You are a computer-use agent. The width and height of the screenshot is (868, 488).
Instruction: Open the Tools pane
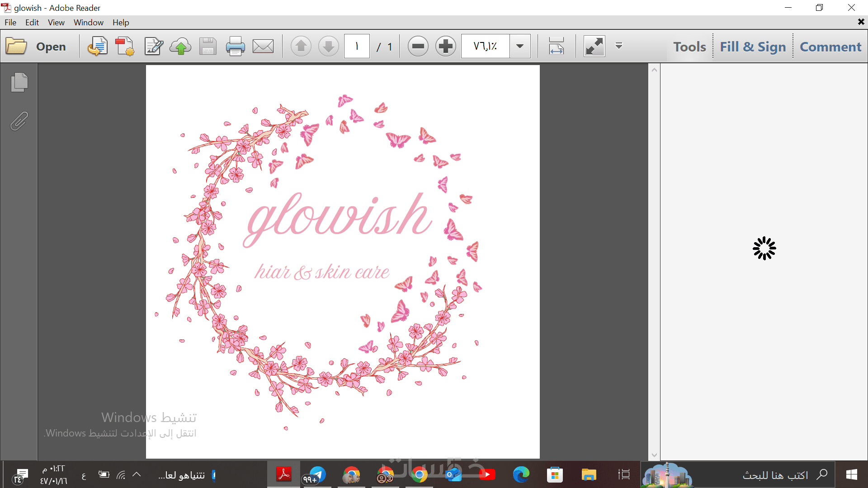point(689,47)
